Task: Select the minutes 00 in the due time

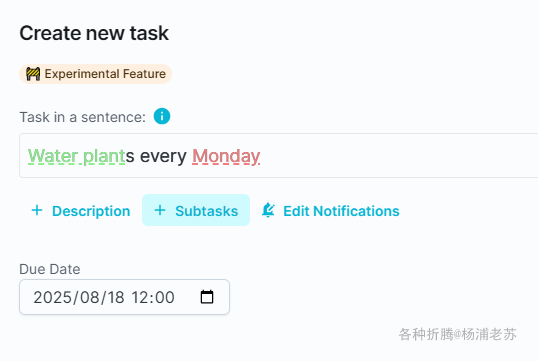Action: coord(165,297)
